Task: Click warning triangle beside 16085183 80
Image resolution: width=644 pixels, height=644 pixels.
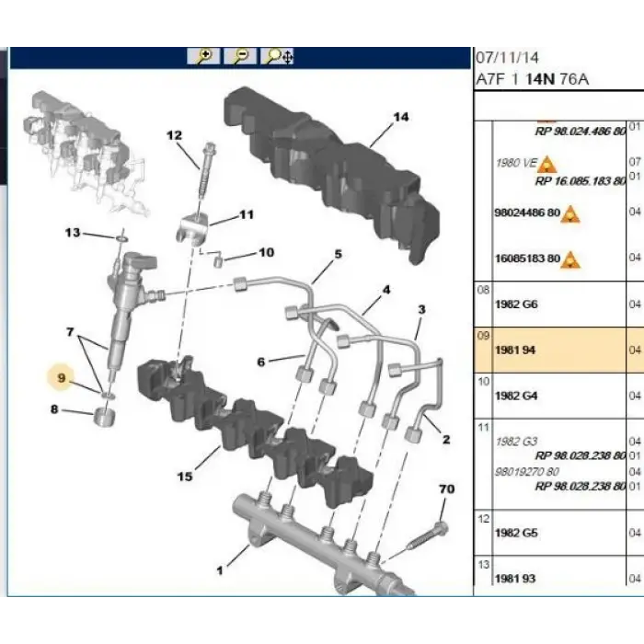Action: [570, 259]
